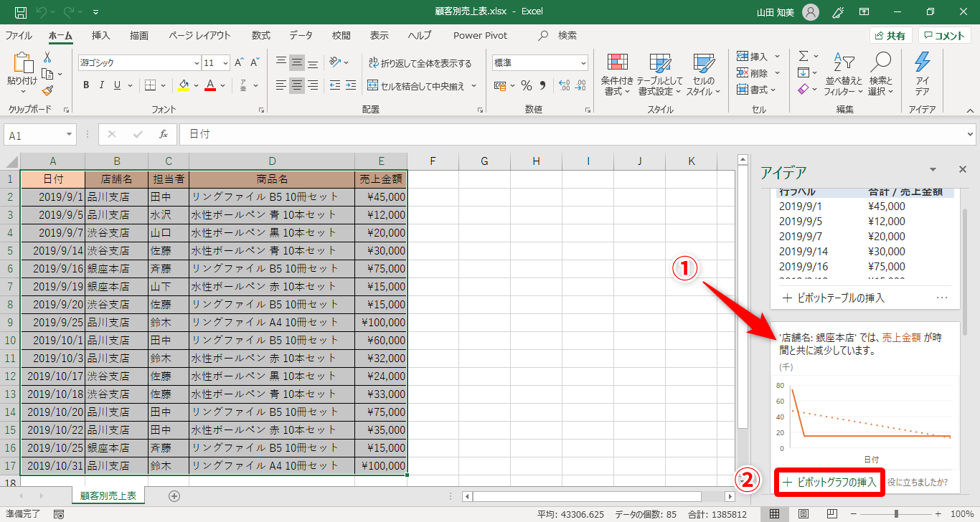
Task: Toggle underline formatting
Action: [118, 85]
